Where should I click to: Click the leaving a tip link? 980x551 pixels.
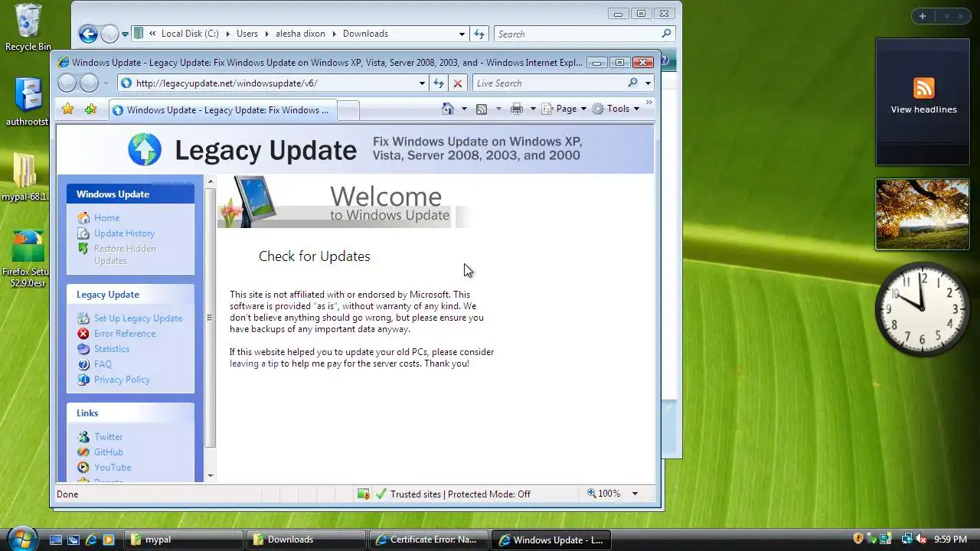point(254,364)
